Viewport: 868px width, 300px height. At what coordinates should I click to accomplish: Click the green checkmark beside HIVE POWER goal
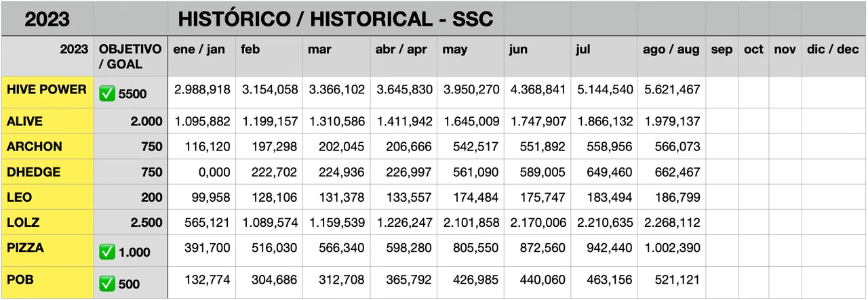tap(107, 94)
